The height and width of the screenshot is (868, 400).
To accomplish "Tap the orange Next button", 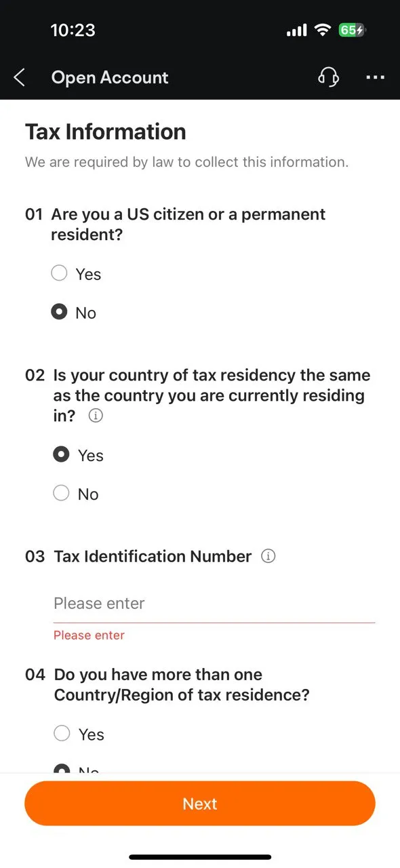I will (x=200, y=804).
